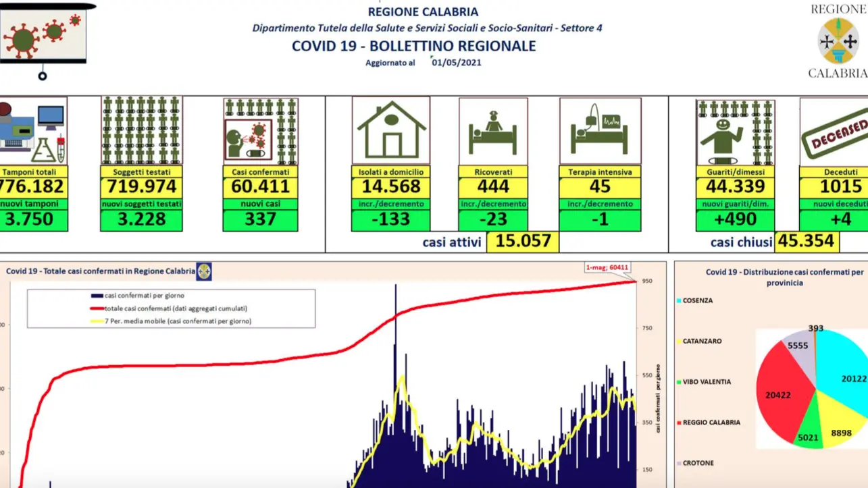This screenshot has height=488, width=868.
Task: Click the nuovi casi value 337
Action: [260, 219]
